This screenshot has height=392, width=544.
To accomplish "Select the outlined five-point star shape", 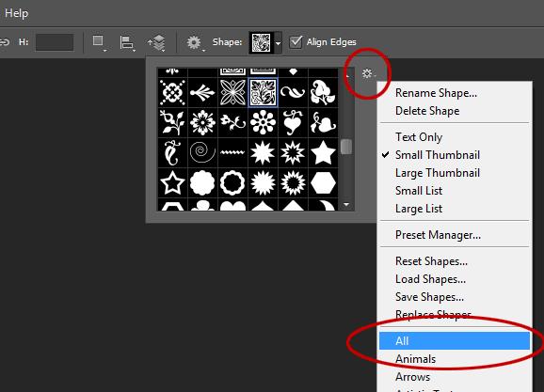I will point(172,182).
